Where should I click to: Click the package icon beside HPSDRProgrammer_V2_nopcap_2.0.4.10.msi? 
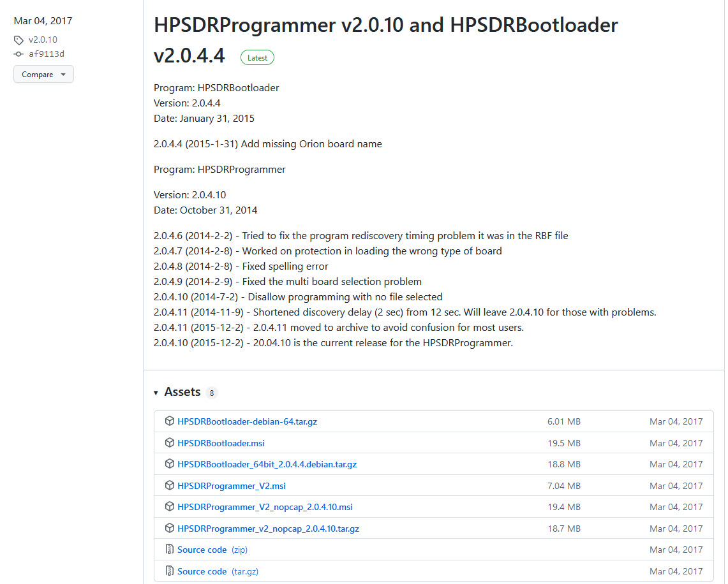(x=170, y=506)
